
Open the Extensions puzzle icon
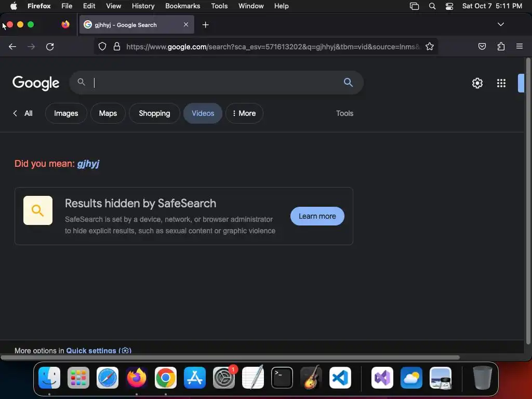tap(501, 46)
